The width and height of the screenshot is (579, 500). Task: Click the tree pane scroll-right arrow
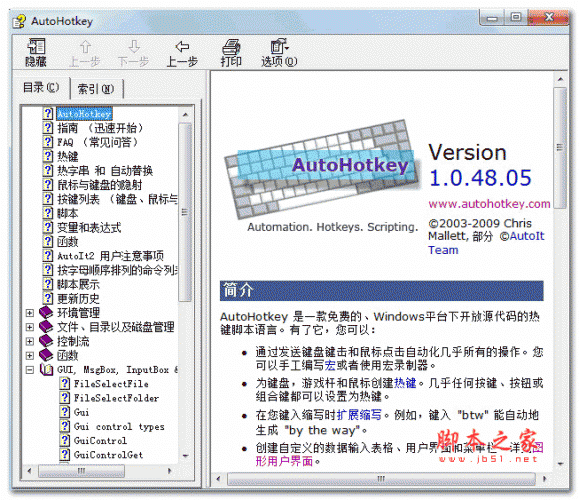point(170,470)
